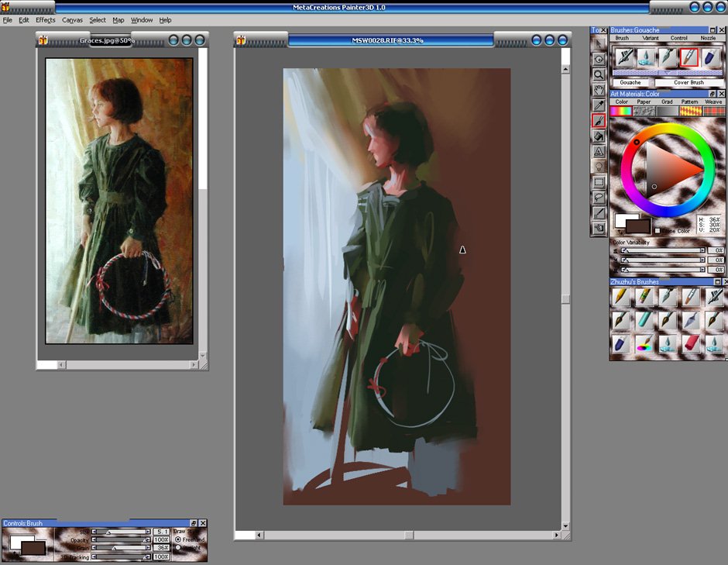728x565 pixels.
Task: Select the Rotate Page tool in toolbox
Action: pyautogui.click(x=599, y=59)
